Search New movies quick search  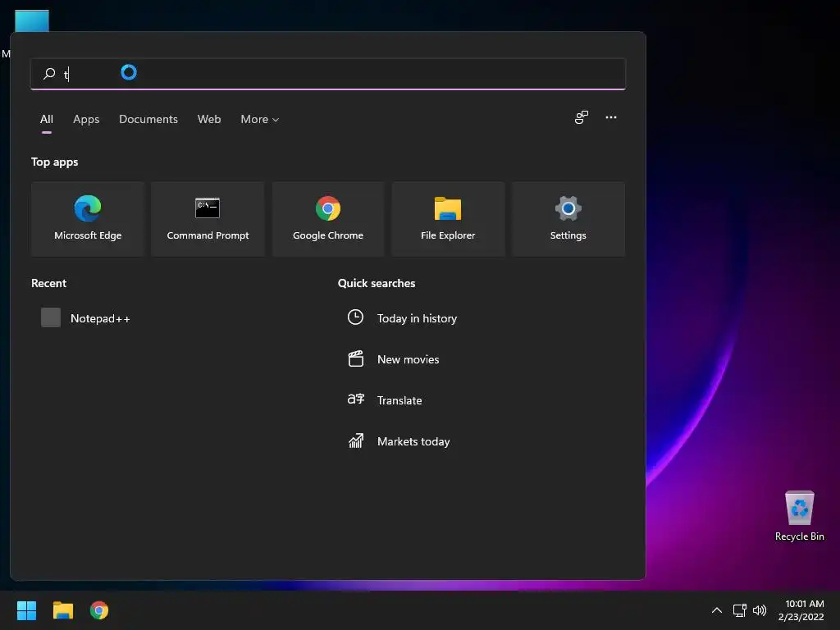point(409,359)
